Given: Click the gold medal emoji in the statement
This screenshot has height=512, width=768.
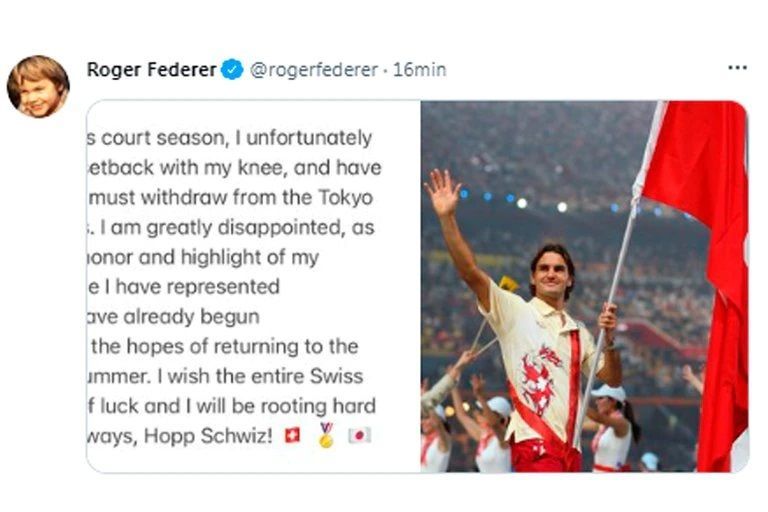Looking at the screenshot, I should pos(325,436).
